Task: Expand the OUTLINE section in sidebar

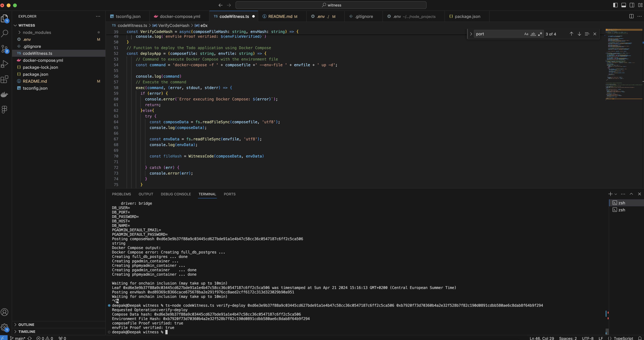Action: click(x=15, y=324)
